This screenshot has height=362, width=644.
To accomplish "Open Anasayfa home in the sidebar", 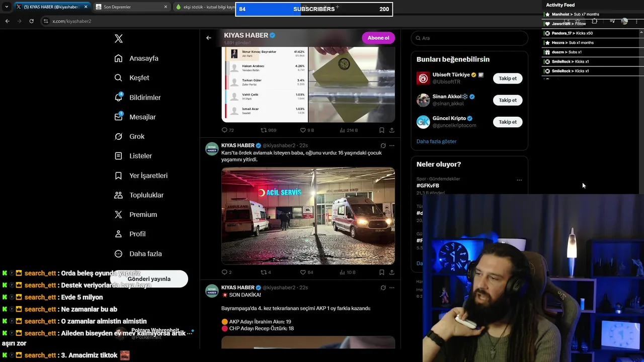I will [136, 58].
